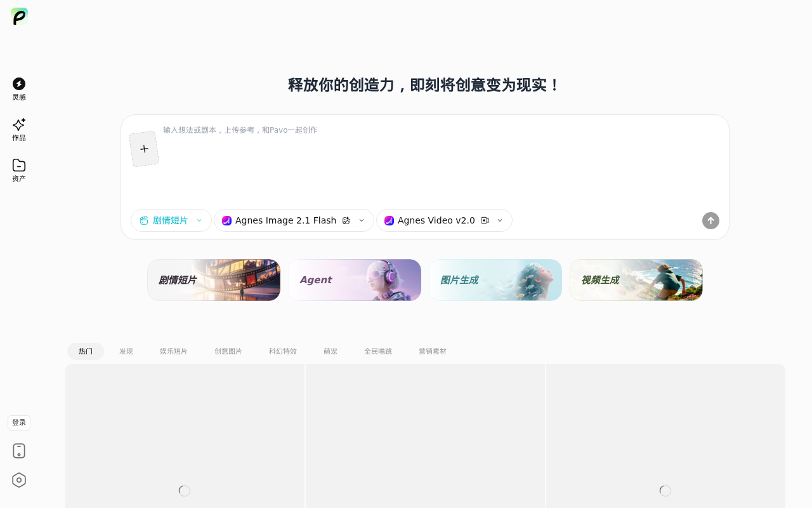
Task: Select the 视频生成 banner card
Action: (636, 280)
